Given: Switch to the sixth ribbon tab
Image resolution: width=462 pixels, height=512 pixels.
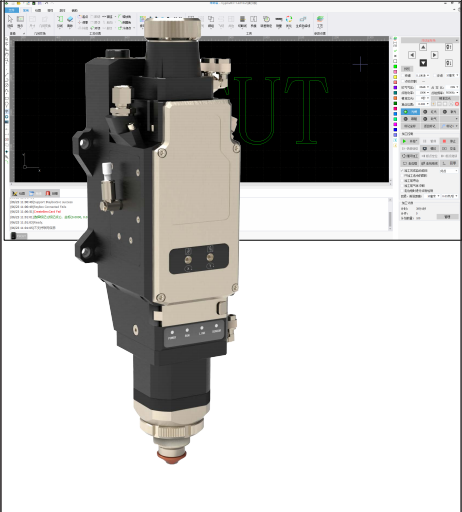Looking at the screenshot, I should click(x=74, y=10).
